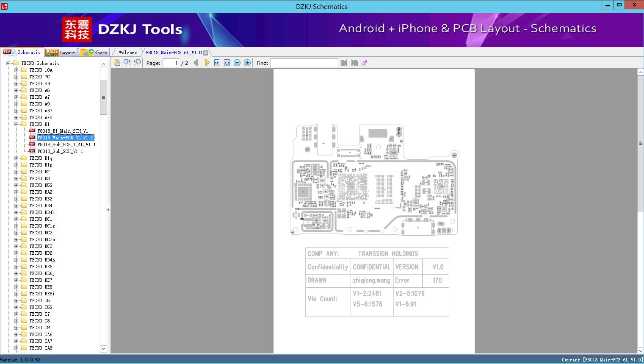Close the F8018_Main-PCB_6L_V1.0 tab

click(205, 53)
